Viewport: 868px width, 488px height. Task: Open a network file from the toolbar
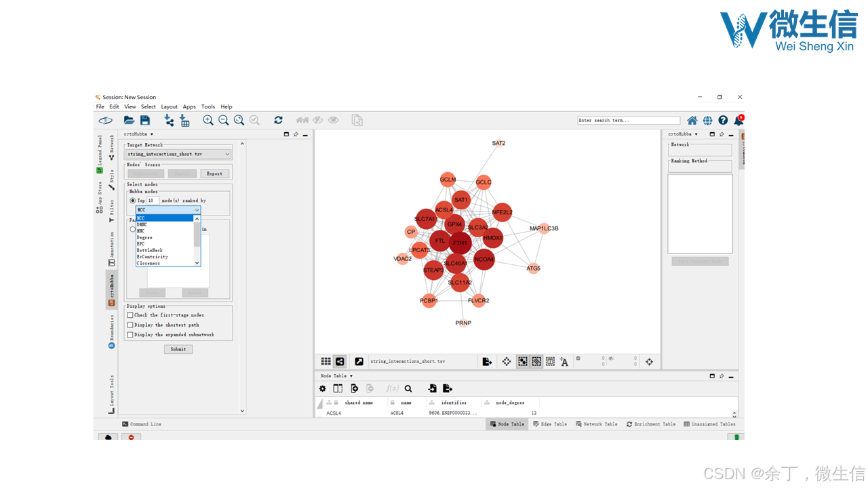pyautogui.click(x=128, y=120)
